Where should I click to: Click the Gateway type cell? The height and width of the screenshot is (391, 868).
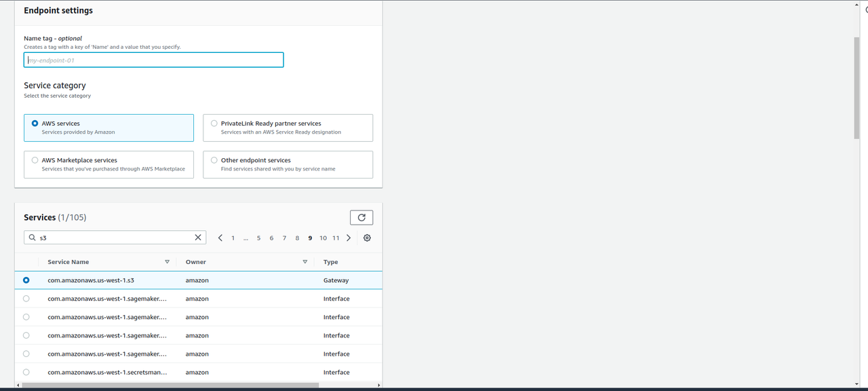336,280
